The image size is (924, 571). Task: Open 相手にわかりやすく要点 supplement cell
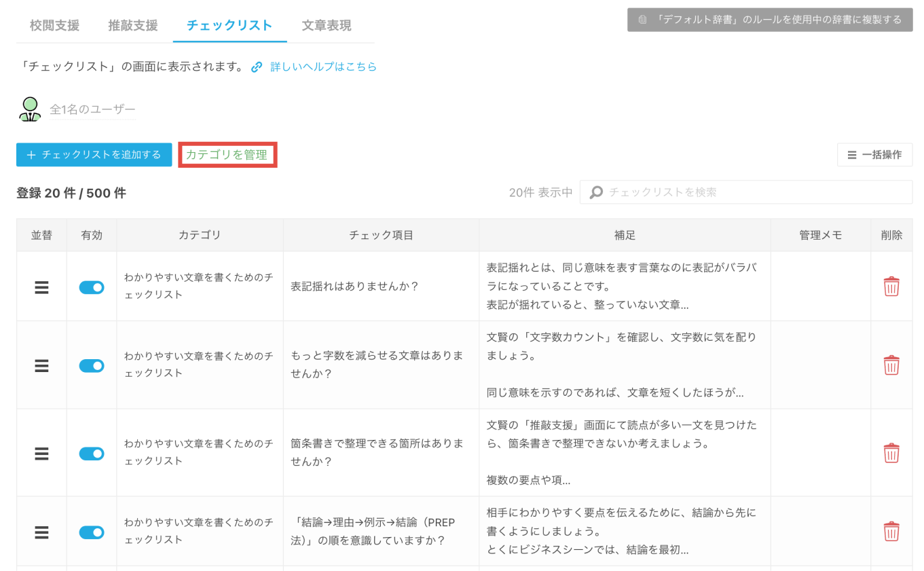click(625, 532)
